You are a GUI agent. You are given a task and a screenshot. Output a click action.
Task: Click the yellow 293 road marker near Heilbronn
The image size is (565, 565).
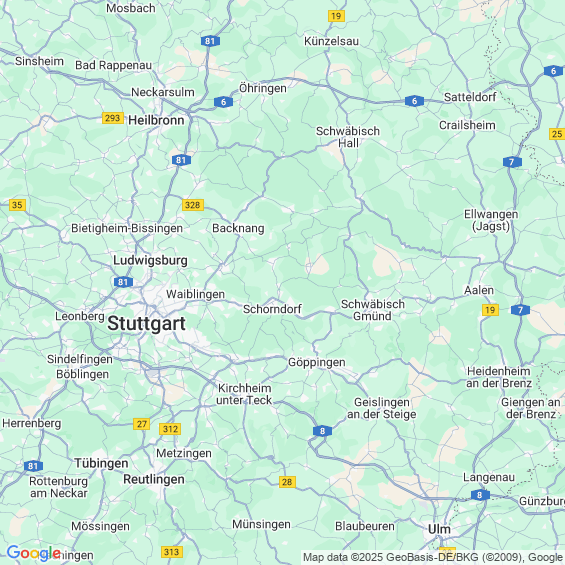113,118
